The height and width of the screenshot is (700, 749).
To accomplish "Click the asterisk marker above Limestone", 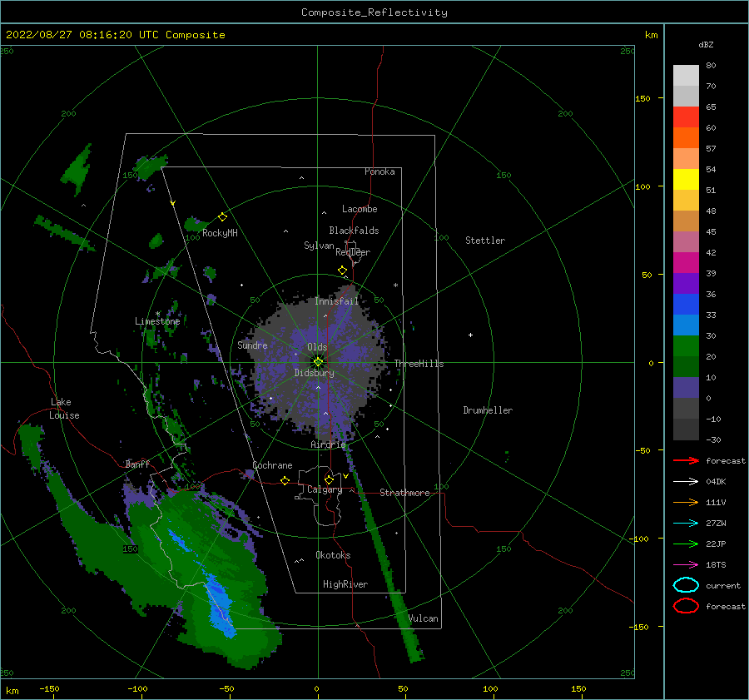I will 157,314.
